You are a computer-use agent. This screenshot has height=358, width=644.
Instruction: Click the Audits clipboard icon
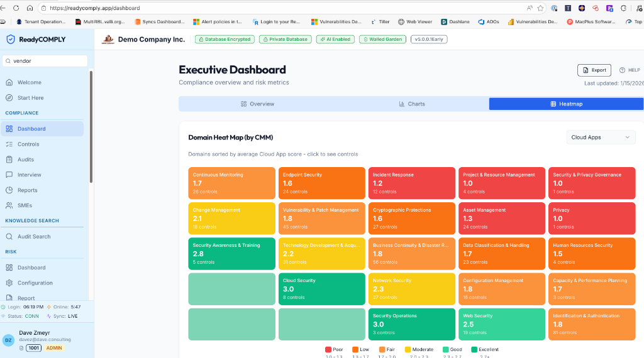click(9, 160)
